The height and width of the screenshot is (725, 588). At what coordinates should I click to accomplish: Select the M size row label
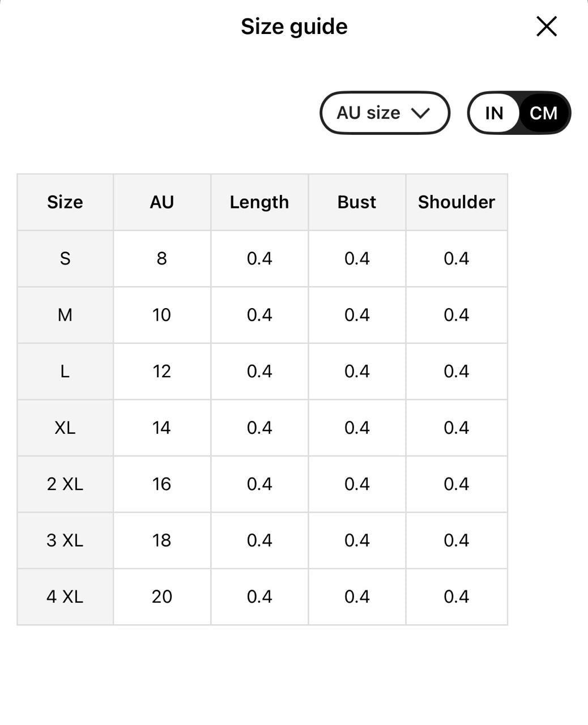(x=65, y=315)
